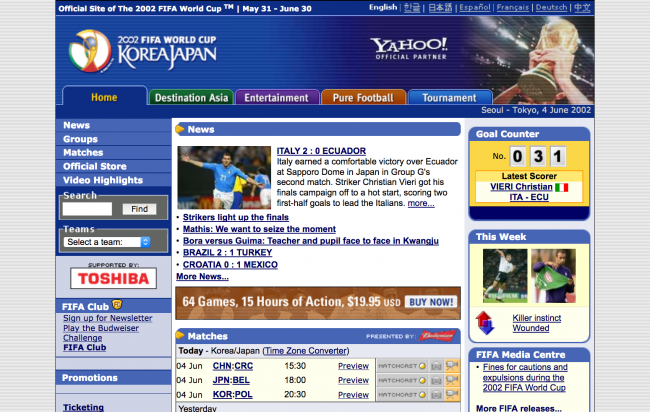Viewport: 650px width, 412px height.
Task: Select News in the left sidebar menu
Action: (x=77, y=125)
